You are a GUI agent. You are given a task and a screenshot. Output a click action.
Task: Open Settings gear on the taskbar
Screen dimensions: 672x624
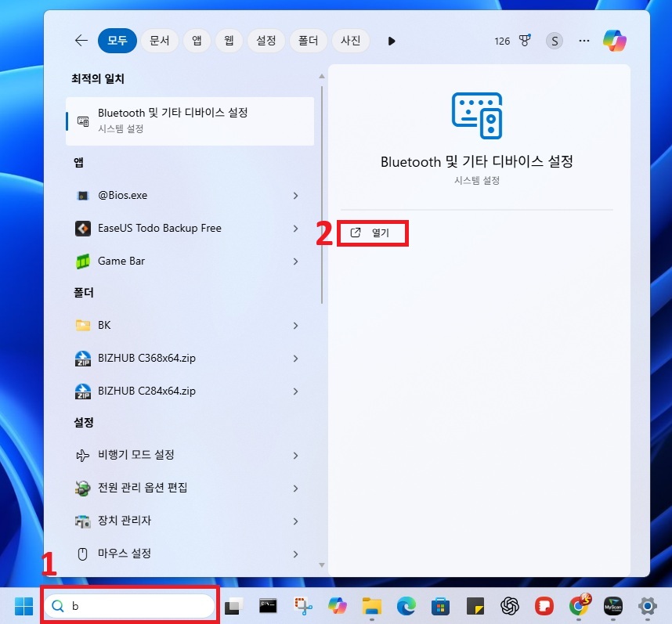pyautogui.click(x=647, y=606)
